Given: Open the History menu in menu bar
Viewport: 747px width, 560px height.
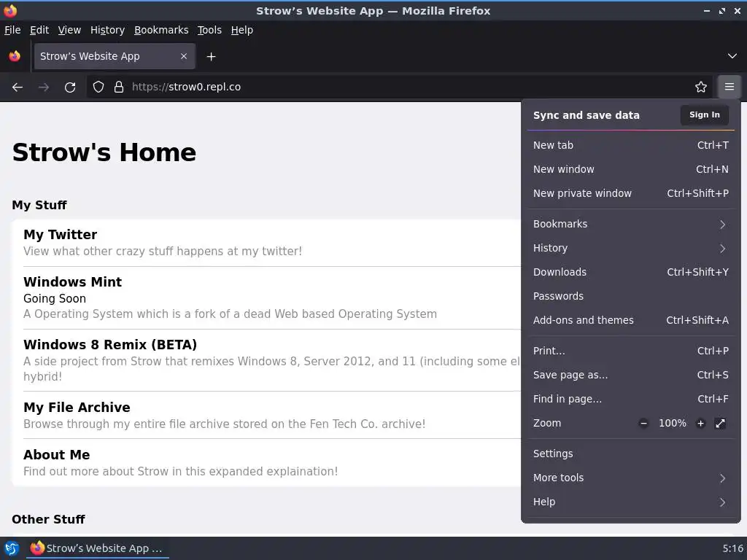Looking at the screenshot, I should tap(107, 30).
